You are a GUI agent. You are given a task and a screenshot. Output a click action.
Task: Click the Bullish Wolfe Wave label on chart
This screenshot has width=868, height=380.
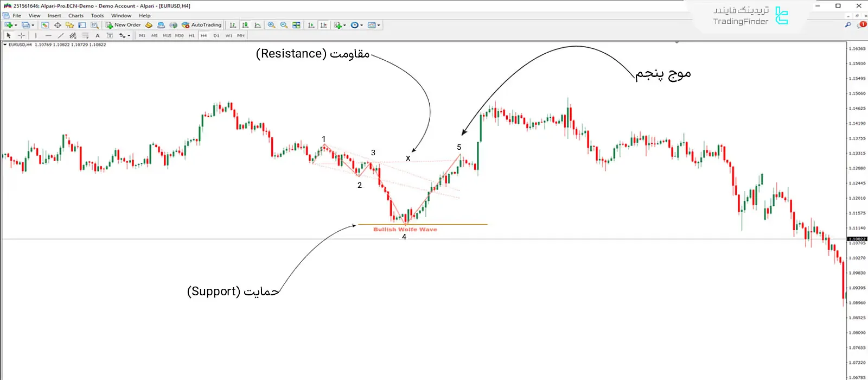[405, 230]
